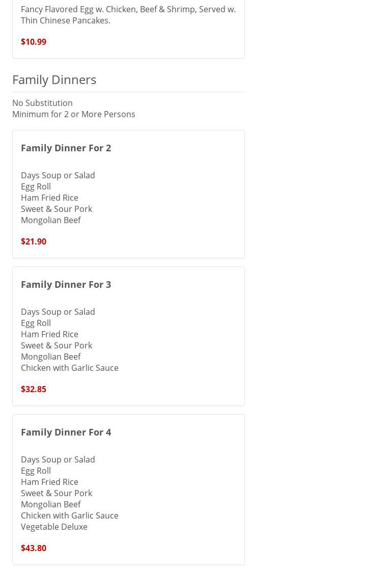Click the Family Dinners section heading

coord(54,79)
